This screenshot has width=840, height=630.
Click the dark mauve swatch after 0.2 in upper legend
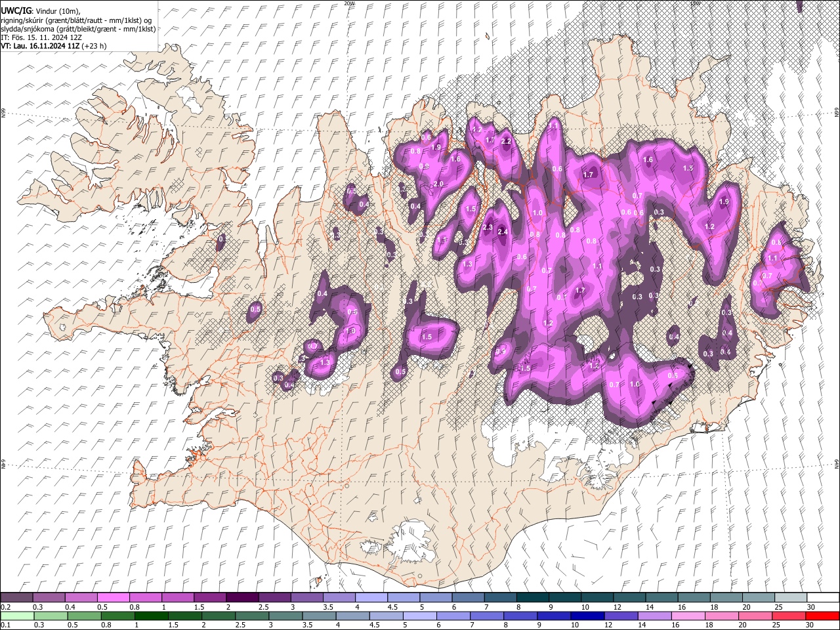[x=16, y=597]
